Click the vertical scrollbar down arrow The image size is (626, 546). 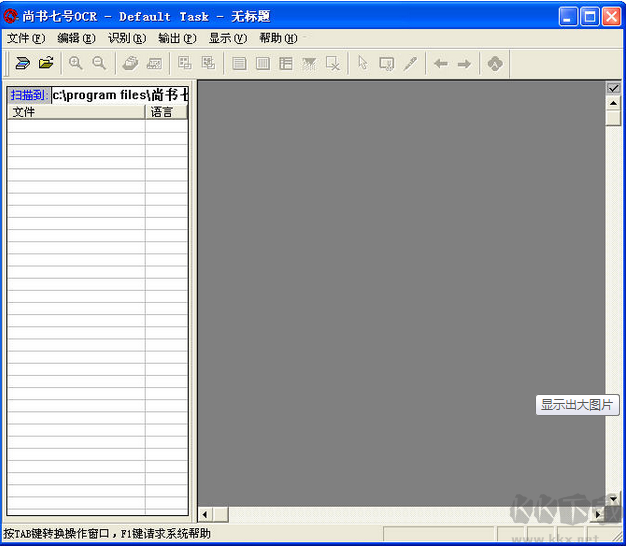[x=613, y=499]
